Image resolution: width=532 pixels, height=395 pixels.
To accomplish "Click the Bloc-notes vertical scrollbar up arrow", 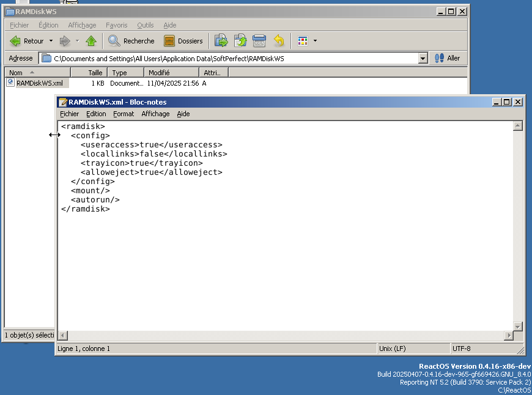I will [x=517, y=126].
